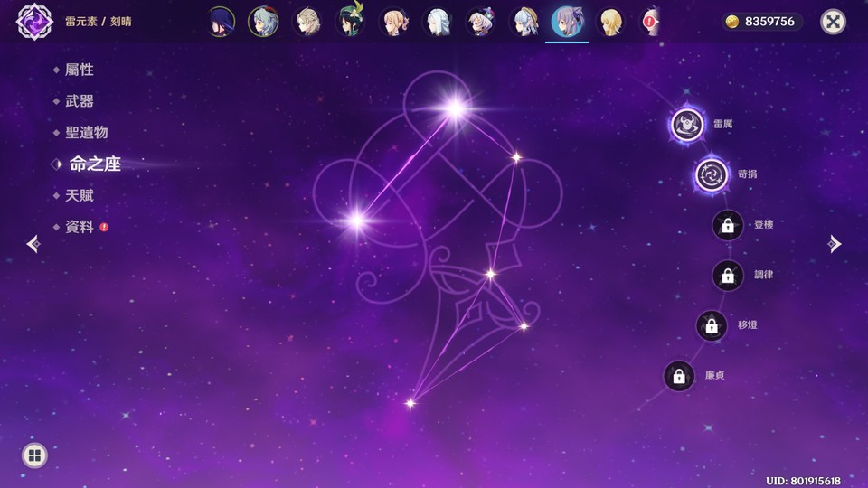This screenshot has height=488, width=868.
Task: Open the 天賦 talents menu
Action: click(x=80, y=195)
